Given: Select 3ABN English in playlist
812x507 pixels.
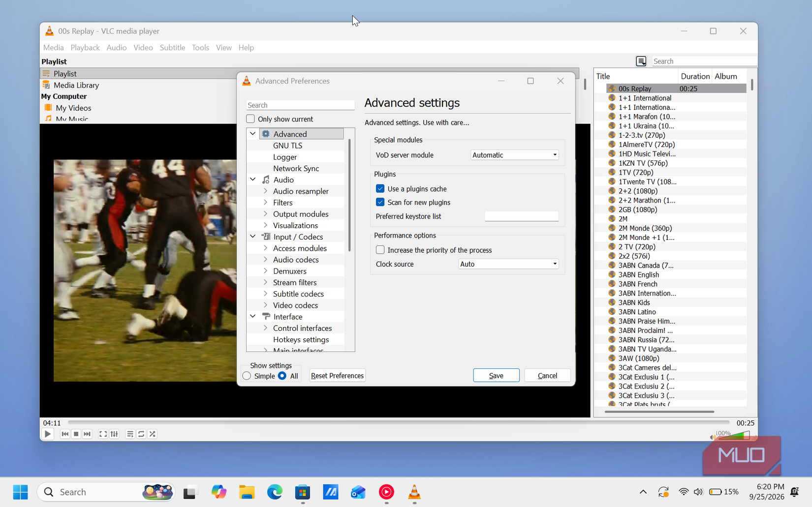Looking at the screenshot, I should pyautogui.click(x=638, y=275).
